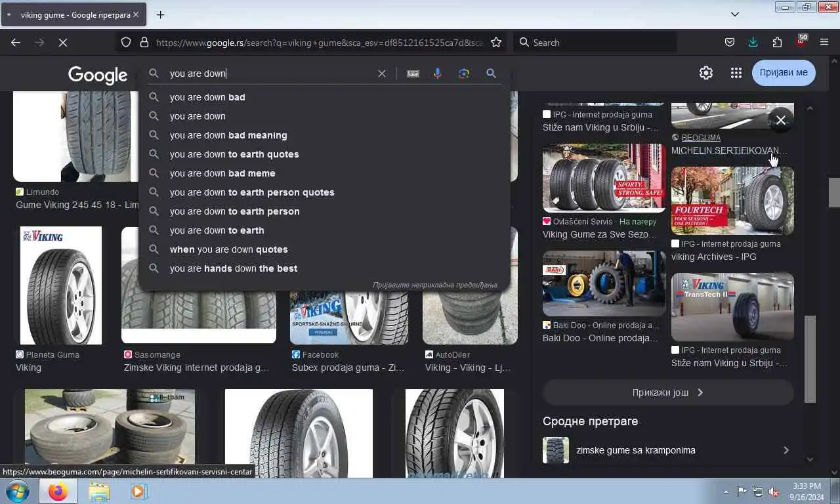Image resolution: width=840 pixels, height=504 pixels.
Task: Open the AutoDiler Viking result link
Action: click(x=468, y=367)
